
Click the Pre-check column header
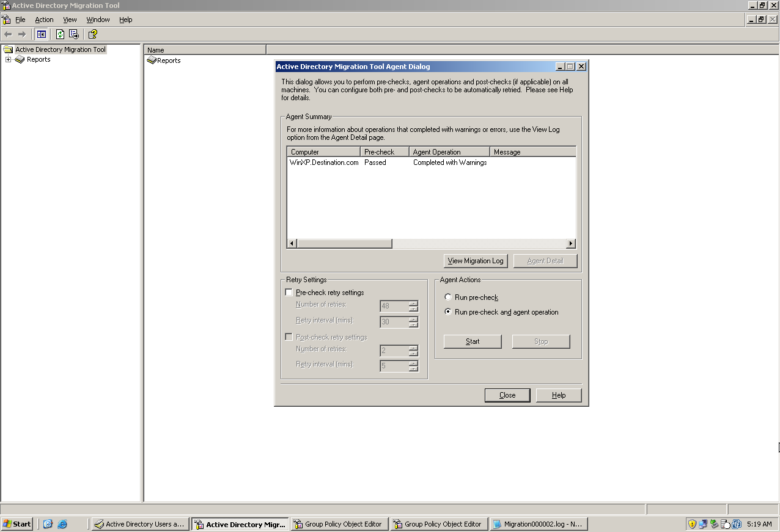(x=385, y=151)
